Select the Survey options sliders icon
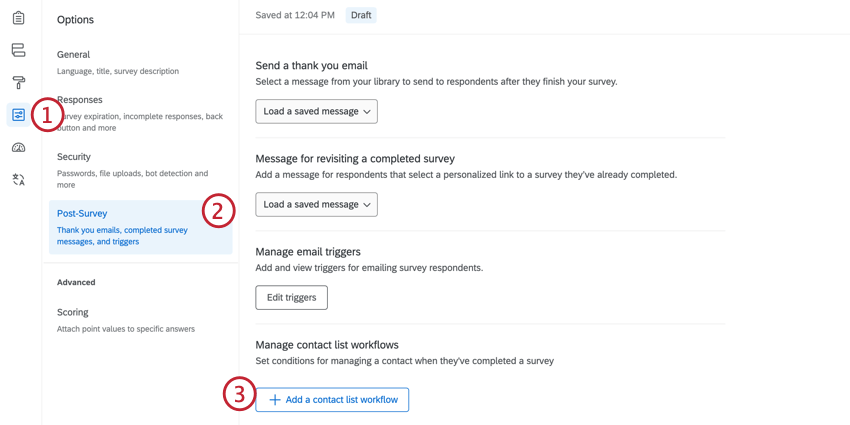 click(x=18, y=115)
